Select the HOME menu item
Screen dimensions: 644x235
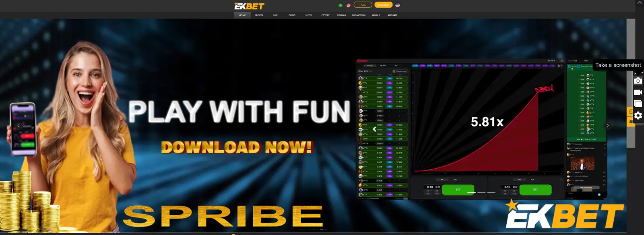point(242,15)
